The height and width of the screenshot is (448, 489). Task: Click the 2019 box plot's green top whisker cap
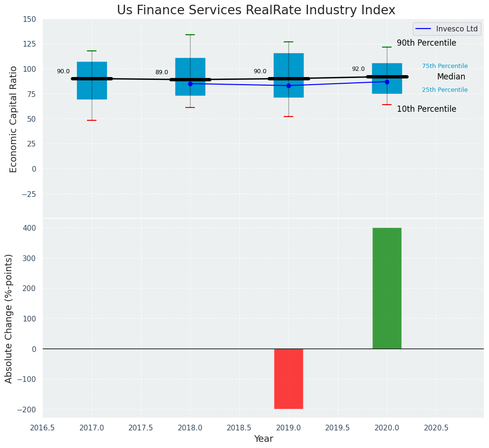pyautogui.click(x=288, y=42)
